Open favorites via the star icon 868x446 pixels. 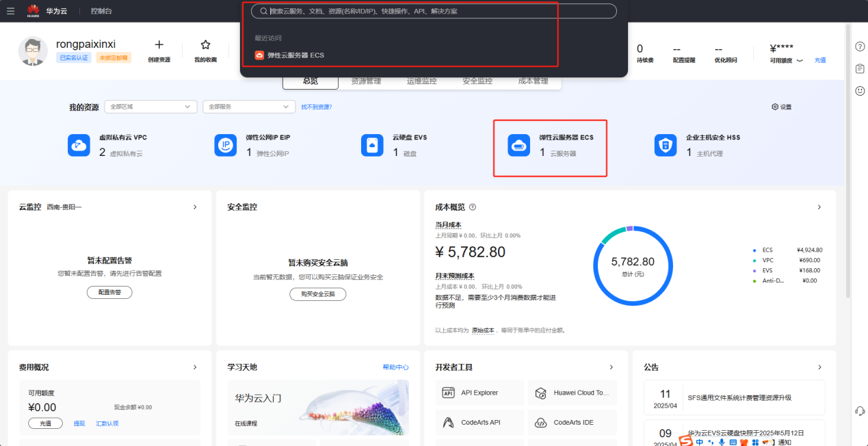click(205, 45)
